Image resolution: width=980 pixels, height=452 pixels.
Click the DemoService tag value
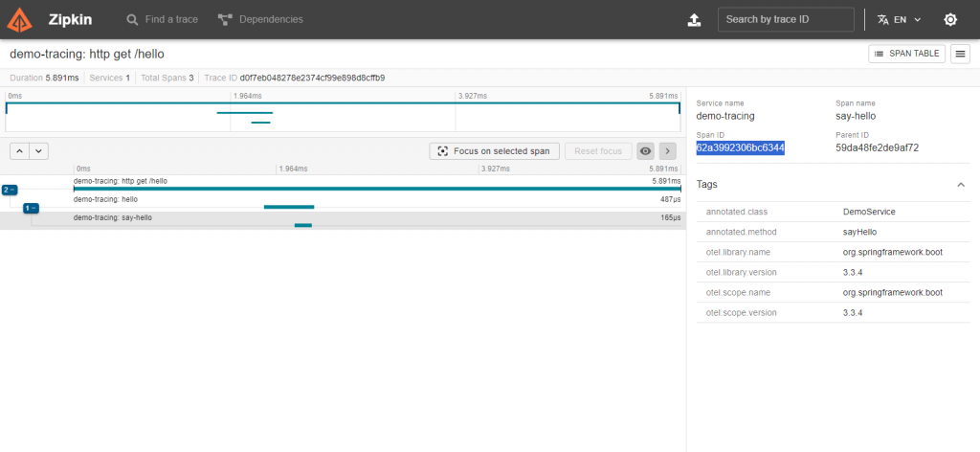point(869,212)
